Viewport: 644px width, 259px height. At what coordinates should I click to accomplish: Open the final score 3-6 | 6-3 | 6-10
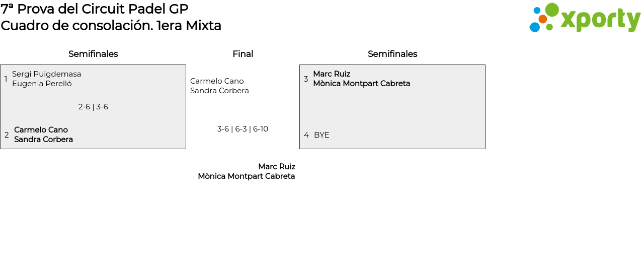pos(243,129)
